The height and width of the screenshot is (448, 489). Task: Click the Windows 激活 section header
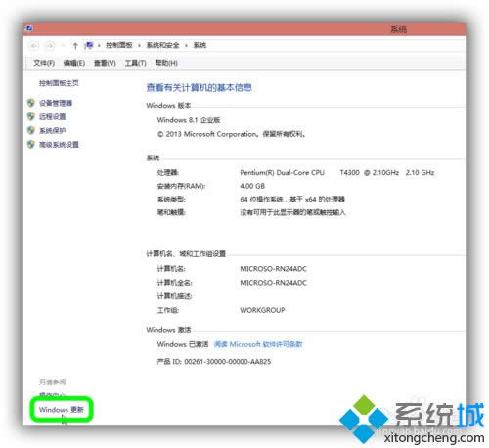[168, 330]
